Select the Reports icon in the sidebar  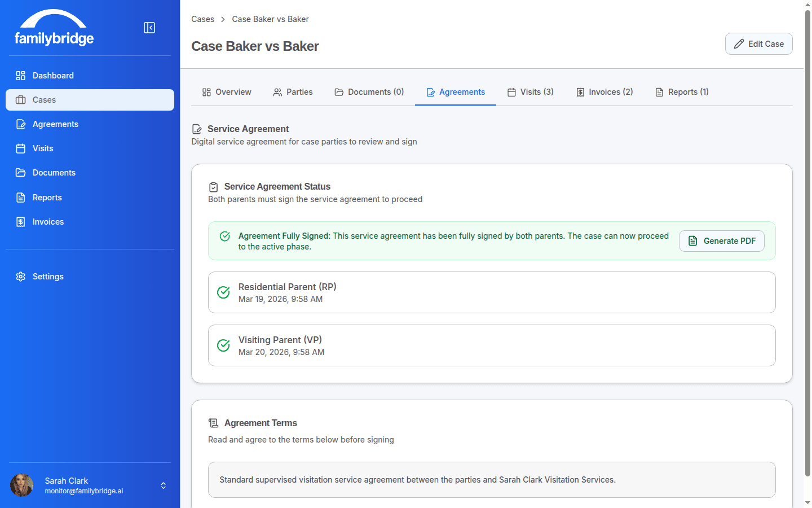tap(21, 197)
